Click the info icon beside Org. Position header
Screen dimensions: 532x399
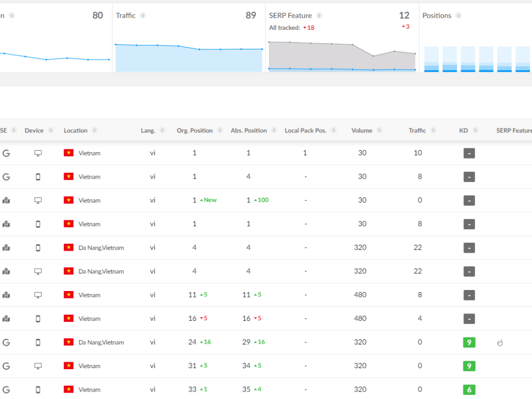tap(220, 130)
